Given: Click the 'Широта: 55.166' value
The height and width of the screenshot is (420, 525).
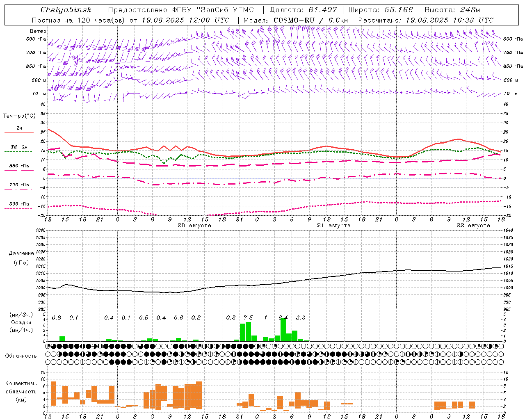Looking at the screenshot, I should pyautogui.click(x=380, y=10).
